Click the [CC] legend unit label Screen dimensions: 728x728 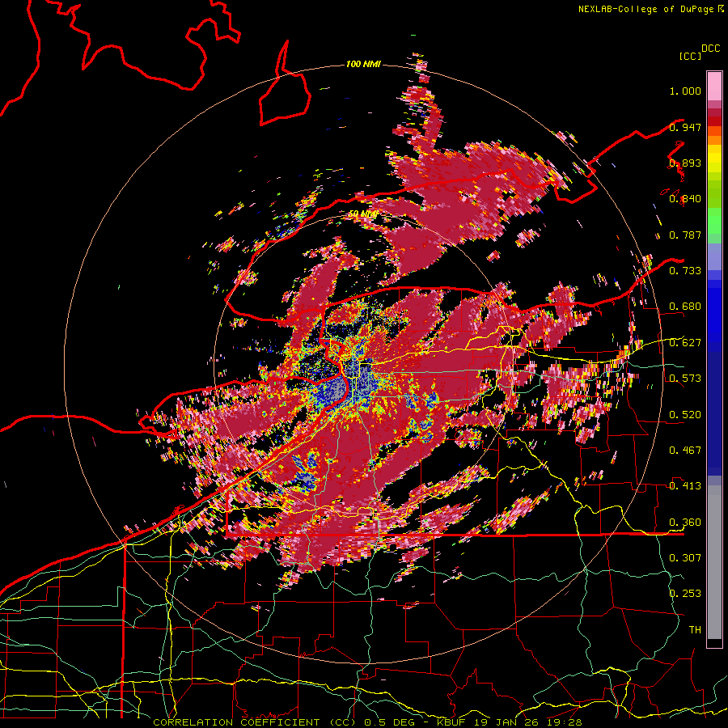tap(690, 56)
